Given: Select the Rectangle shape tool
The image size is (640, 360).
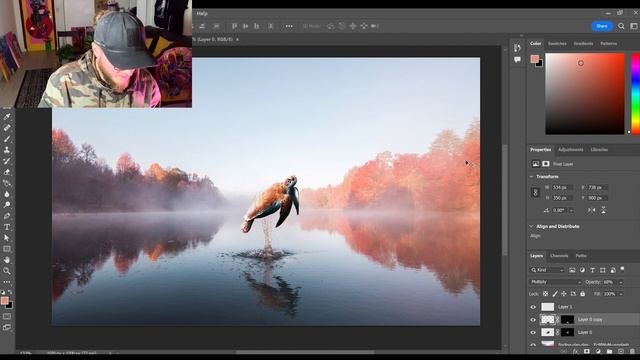Looking at the screenshot, I should (7, 249).
